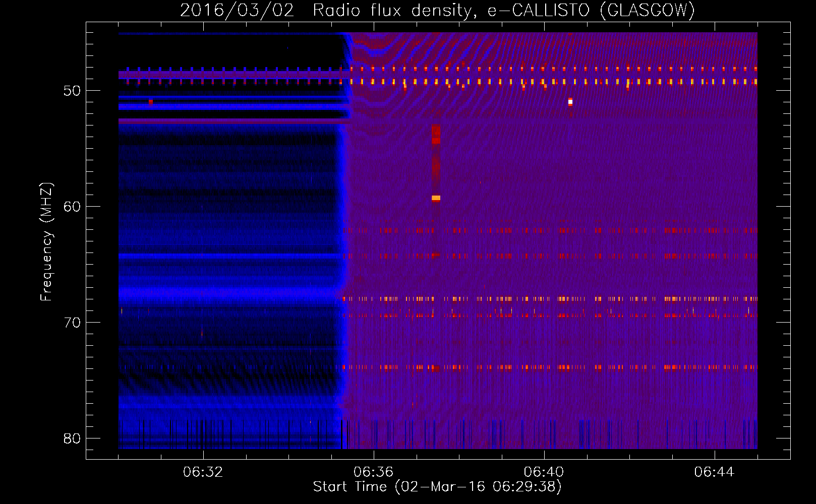Click the 06:44 time tick label
The height and width of the screenshot is (504, 816).
click(715, 472)
